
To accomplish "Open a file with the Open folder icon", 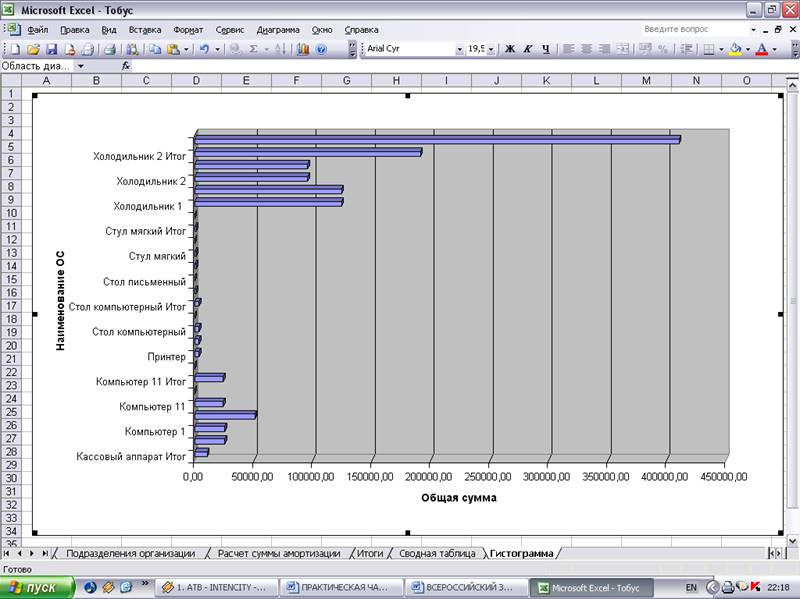I will point(34,48).
